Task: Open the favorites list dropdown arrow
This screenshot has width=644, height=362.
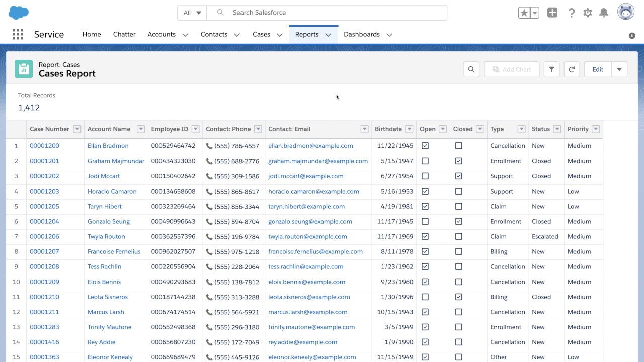Action: 535,13
